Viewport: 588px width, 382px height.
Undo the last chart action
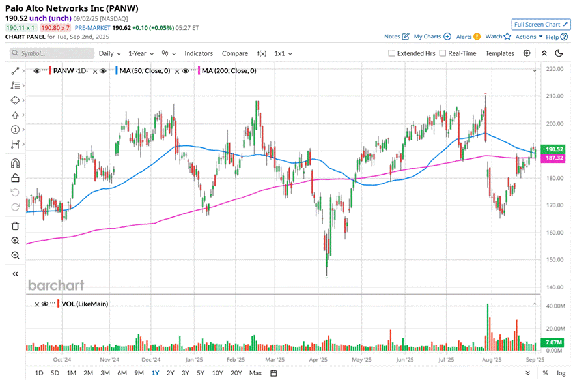tap(15, 192)
